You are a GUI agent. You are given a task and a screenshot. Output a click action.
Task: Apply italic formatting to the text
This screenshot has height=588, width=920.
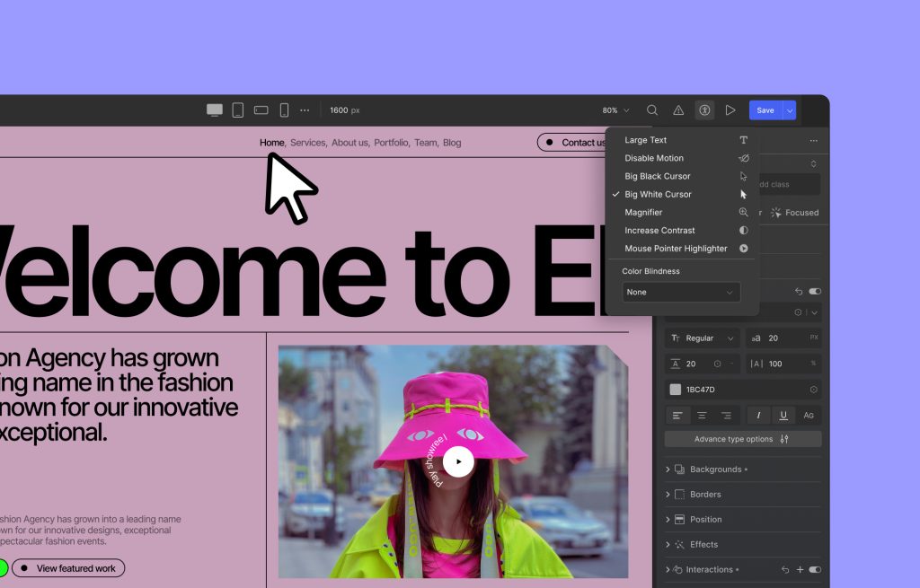click(x=759, y=415)
